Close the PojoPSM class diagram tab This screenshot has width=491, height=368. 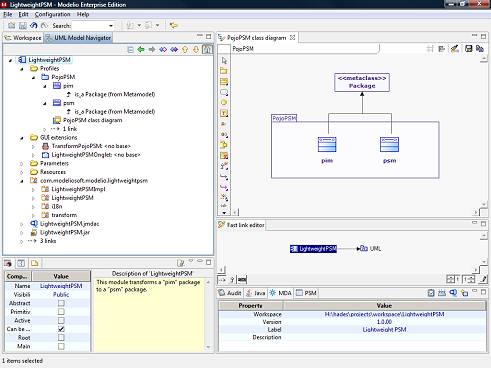(x=293, y=38)
